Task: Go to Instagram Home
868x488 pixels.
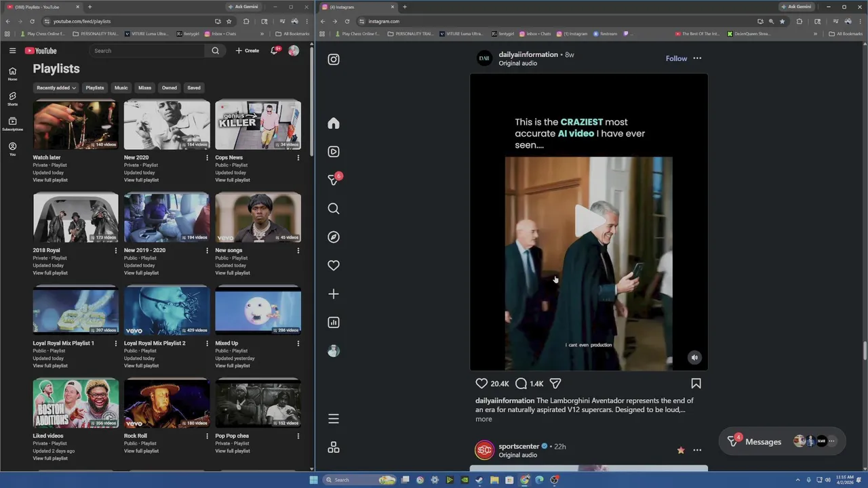Action: click(x=334, y=123)
